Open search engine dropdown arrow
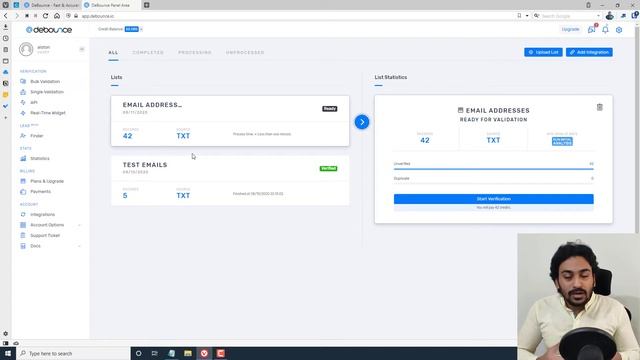This screenshot has width=640, height=360. (x=598, y=16)
